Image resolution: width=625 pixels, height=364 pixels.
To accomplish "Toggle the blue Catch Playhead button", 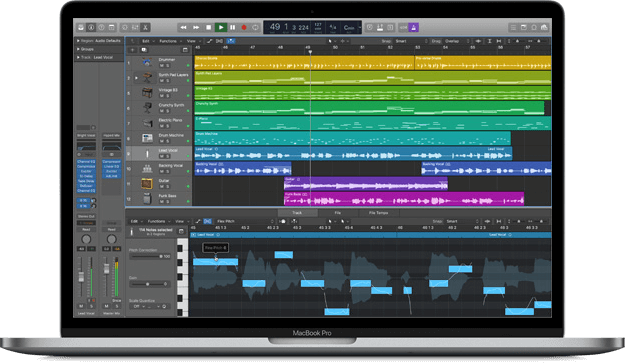I will 231,41.
